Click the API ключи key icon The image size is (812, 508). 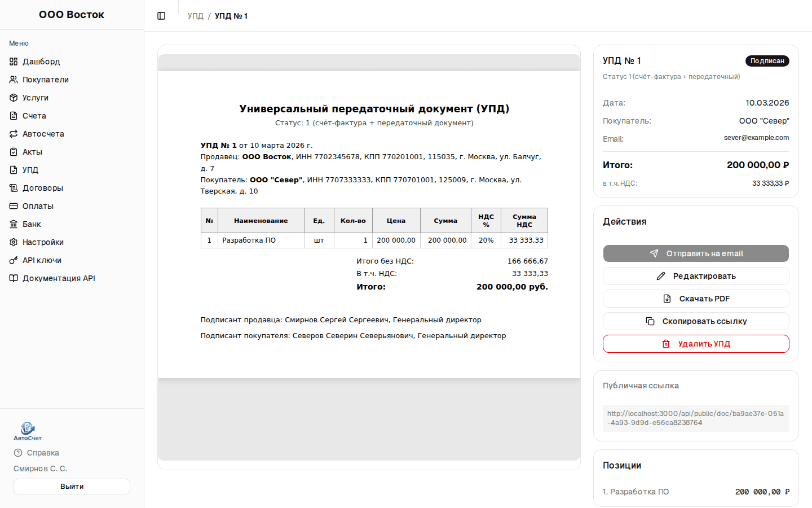click(x=14, y=260)
